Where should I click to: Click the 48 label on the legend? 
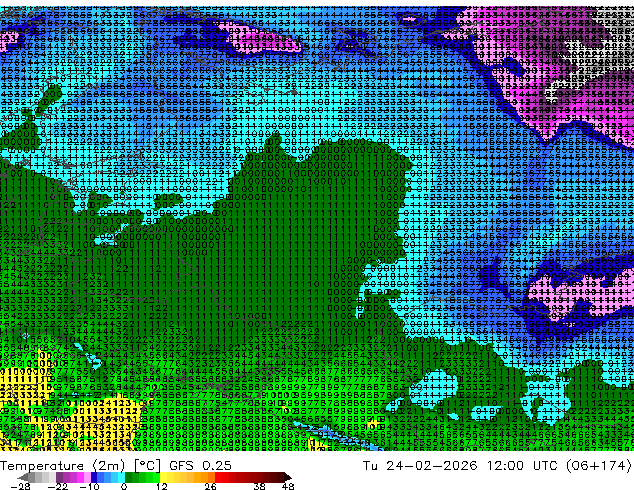(x=288, y=486)
